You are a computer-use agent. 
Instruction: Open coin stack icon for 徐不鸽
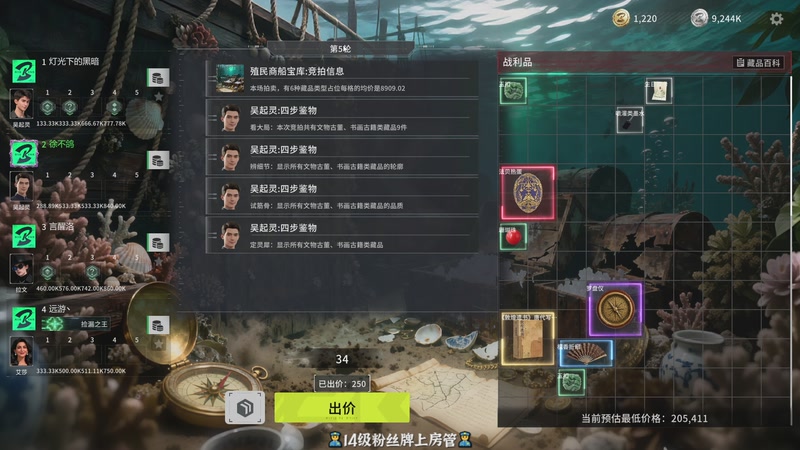158,160
